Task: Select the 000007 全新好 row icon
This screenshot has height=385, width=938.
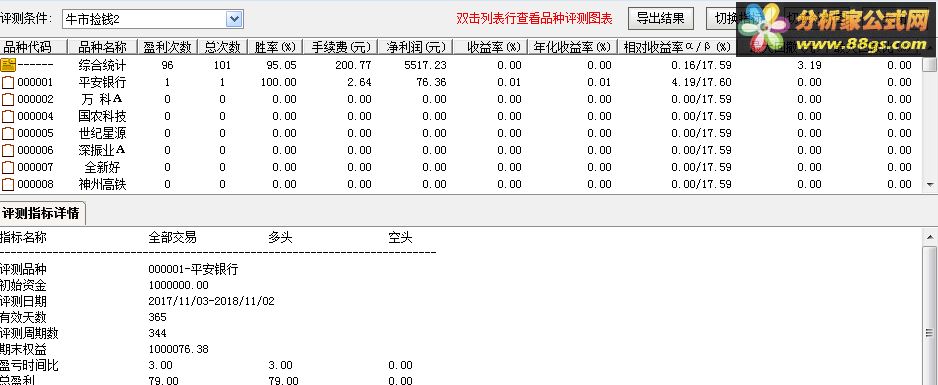Action: point(8,167)
